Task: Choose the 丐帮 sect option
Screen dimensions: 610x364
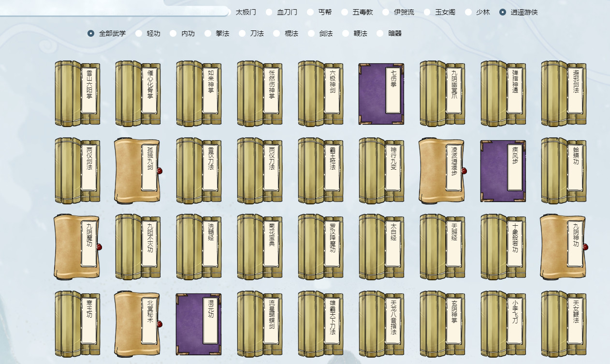Action: [319, 12]
